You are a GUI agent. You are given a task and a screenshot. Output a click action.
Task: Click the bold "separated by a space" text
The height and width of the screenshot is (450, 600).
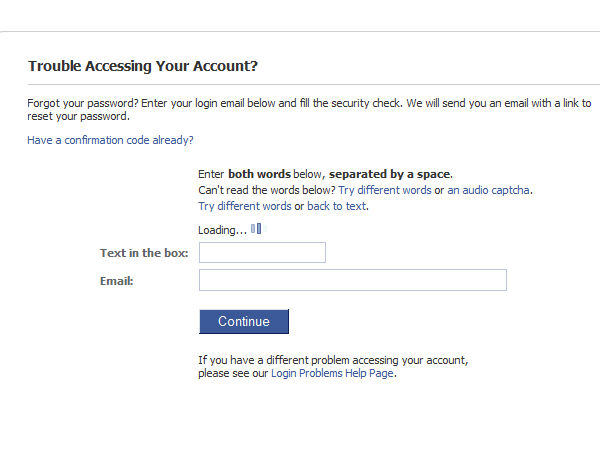[390, 174]
